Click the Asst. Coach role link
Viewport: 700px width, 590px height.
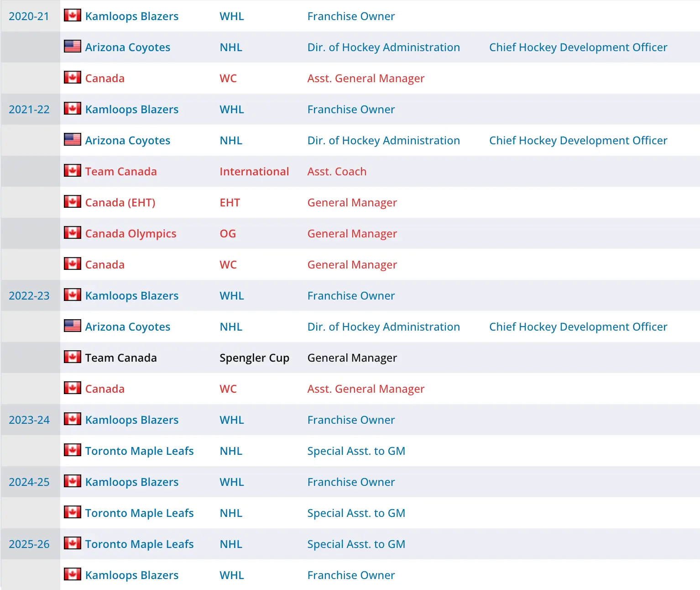click(337, 172)
